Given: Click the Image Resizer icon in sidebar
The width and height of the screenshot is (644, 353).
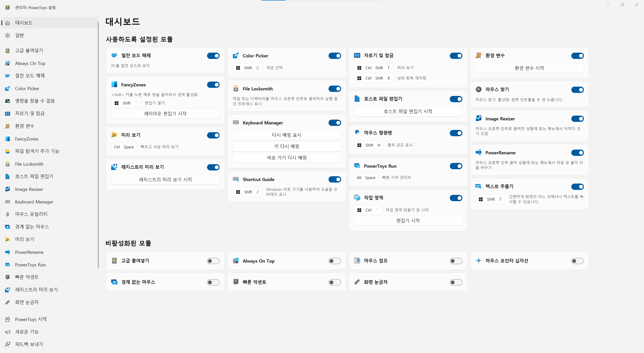Looking at the screenshot, I should [8, 189].
